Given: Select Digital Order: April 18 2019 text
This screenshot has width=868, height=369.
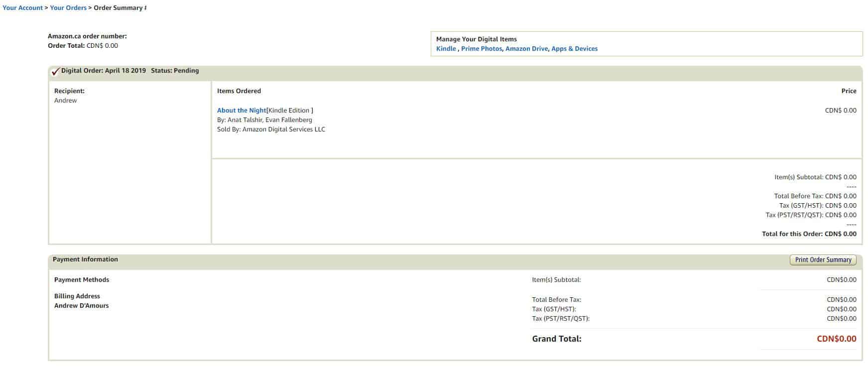Looking at the screenshot, I should (104, 71).
